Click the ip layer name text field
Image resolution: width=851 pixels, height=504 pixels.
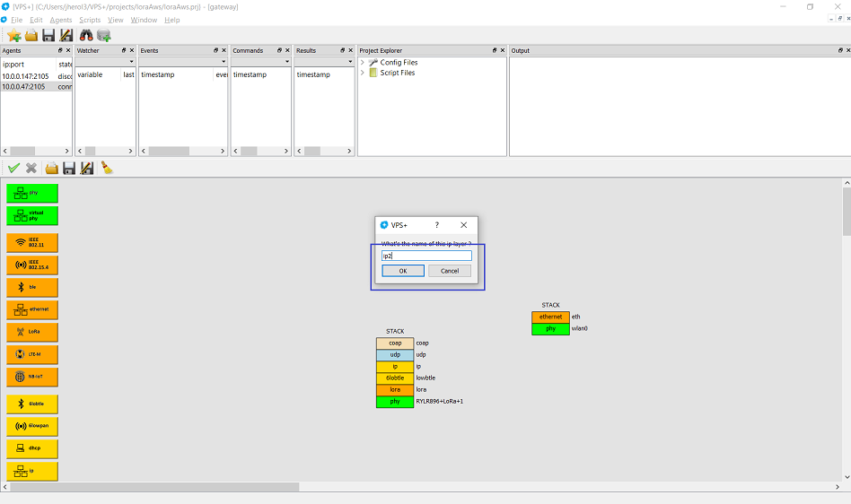[426, 256]
